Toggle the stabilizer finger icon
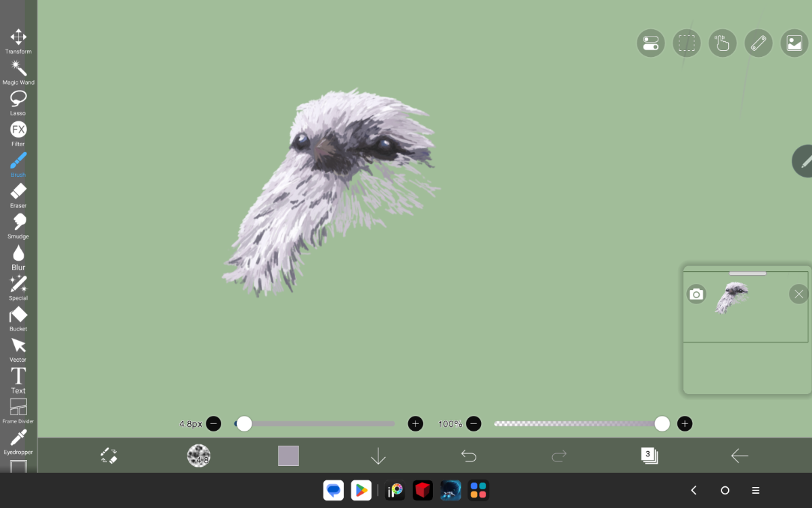 click(723, 43)
